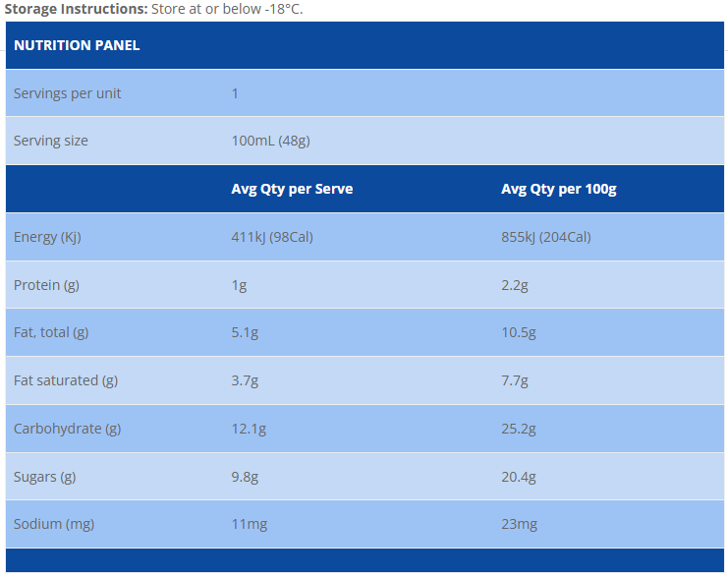Image resolution: width=728 pixels, height=579 pixels.
Task: Click the Serving size 100mL (48g) value
Action: click(x=271, y=141)
